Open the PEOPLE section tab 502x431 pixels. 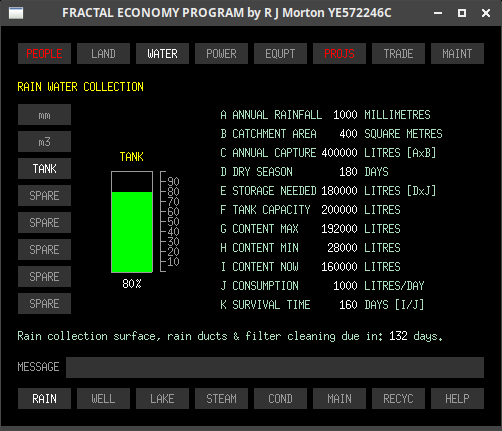point(44,53)
